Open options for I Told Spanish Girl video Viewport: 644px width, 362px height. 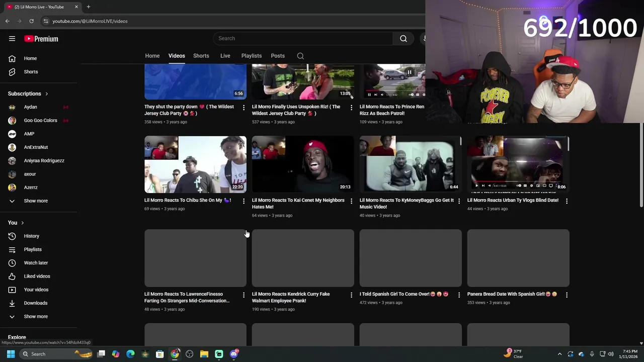click(x=459, y=295)
